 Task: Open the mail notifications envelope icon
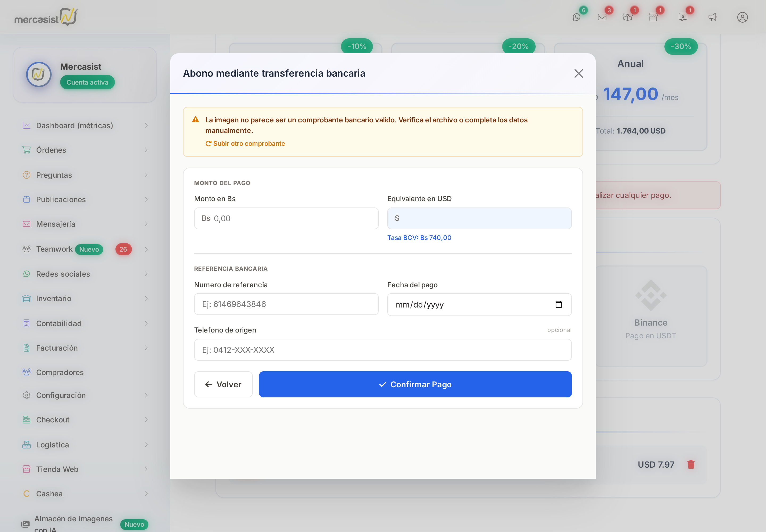click(x=602, y=17)
